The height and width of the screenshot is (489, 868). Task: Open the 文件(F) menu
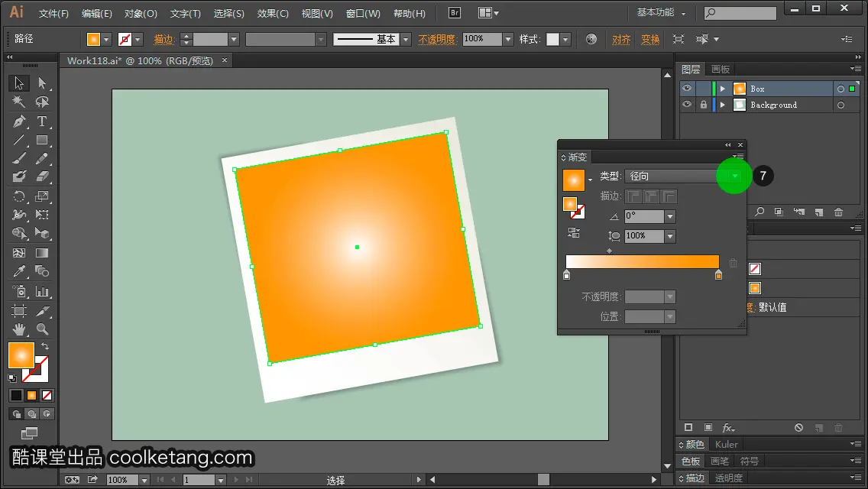53,13
